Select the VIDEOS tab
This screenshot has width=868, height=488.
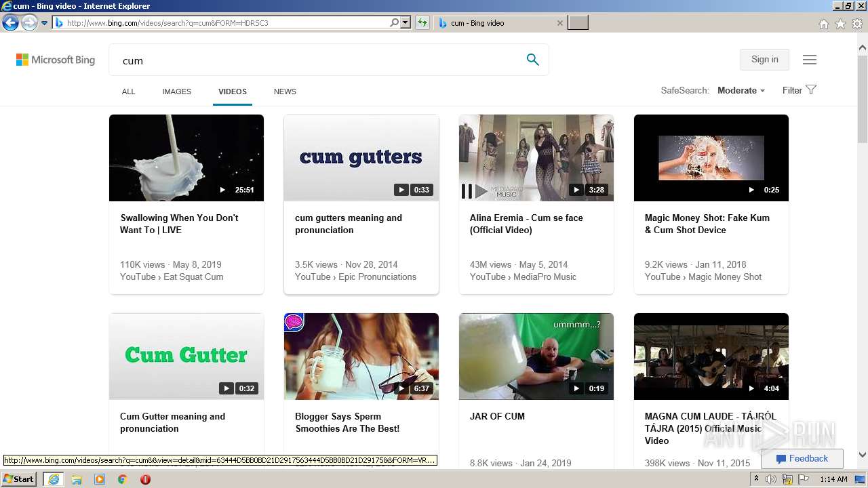pyautogui.click(x=233, y=91)
